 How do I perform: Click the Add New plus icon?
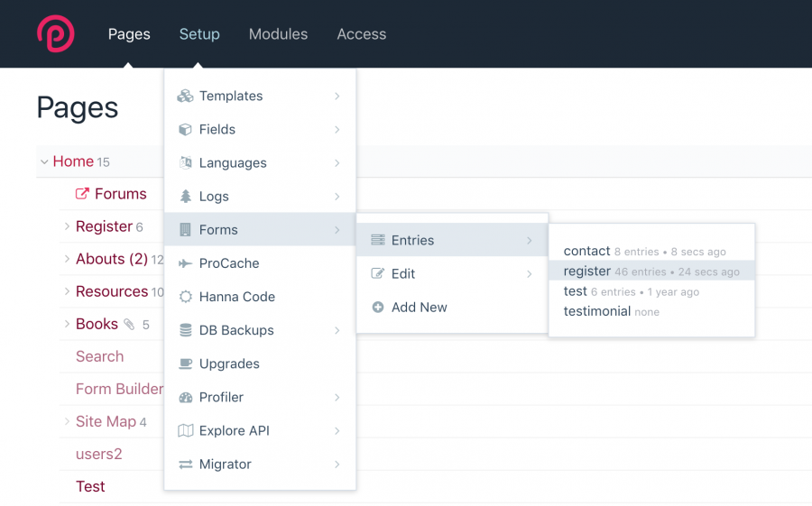pos(378,308)
